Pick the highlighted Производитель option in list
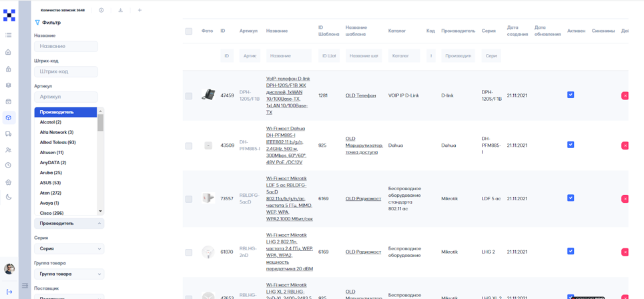 click(65, 112)
